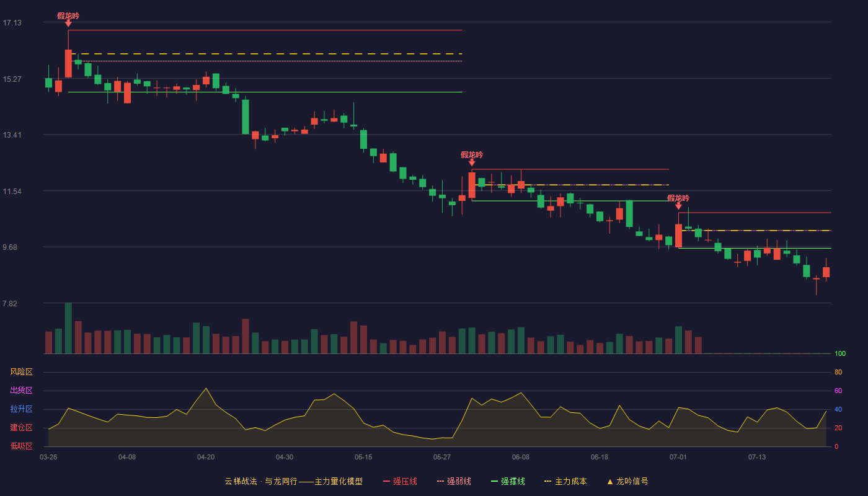This screenshot has height=496, width=868.
Task: Click the 07-13 date label
Action: (x=757, y=457)
